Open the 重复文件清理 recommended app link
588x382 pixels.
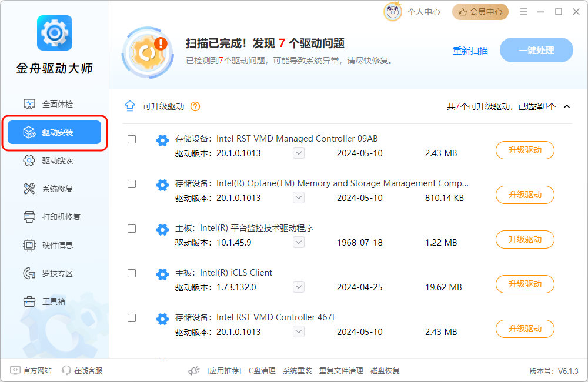[341, 371]
